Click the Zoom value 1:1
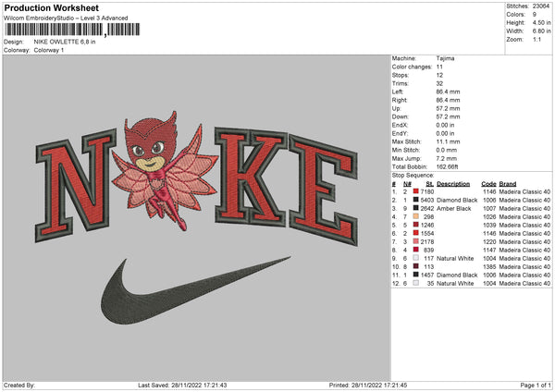This screenshot has height=392, width=555. pos(536,39)
